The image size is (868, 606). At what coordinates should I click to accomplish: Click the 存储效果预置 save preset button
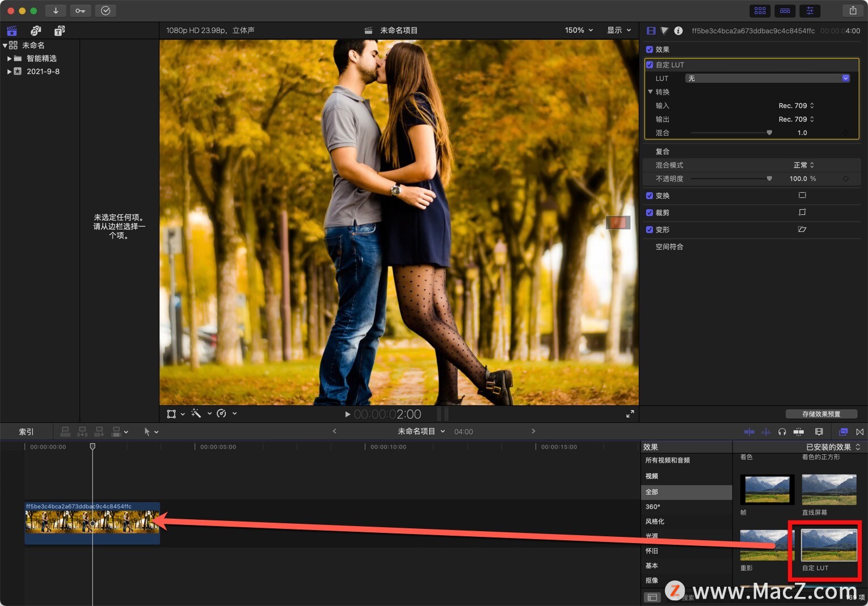click(821, 414)
